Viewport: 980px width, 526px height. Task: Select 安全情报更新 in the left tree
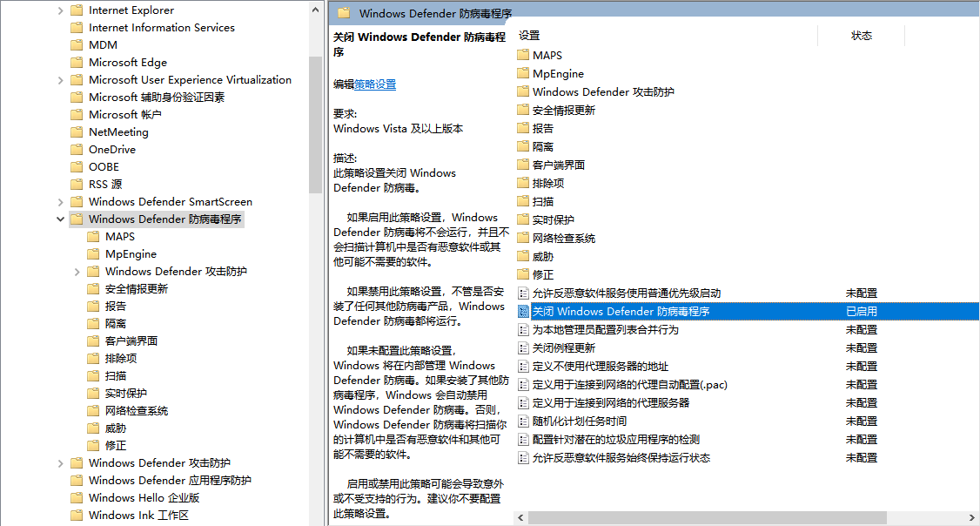click(137, 289)
